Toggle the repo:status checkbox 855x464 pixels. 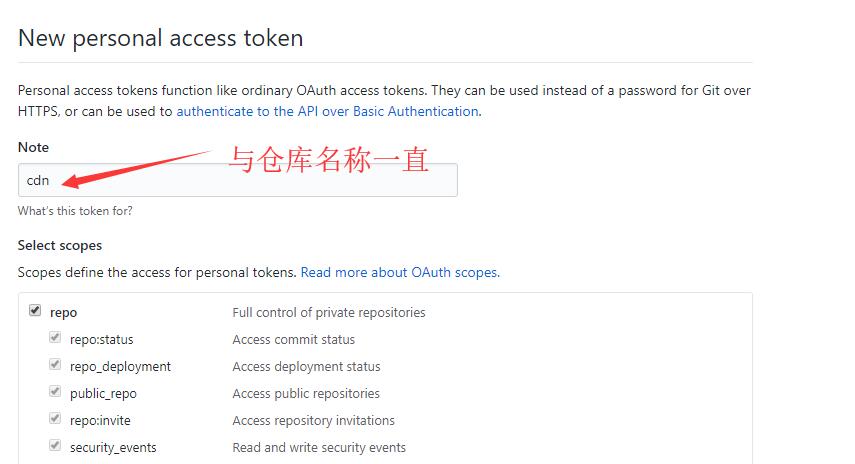coord(56,338)
